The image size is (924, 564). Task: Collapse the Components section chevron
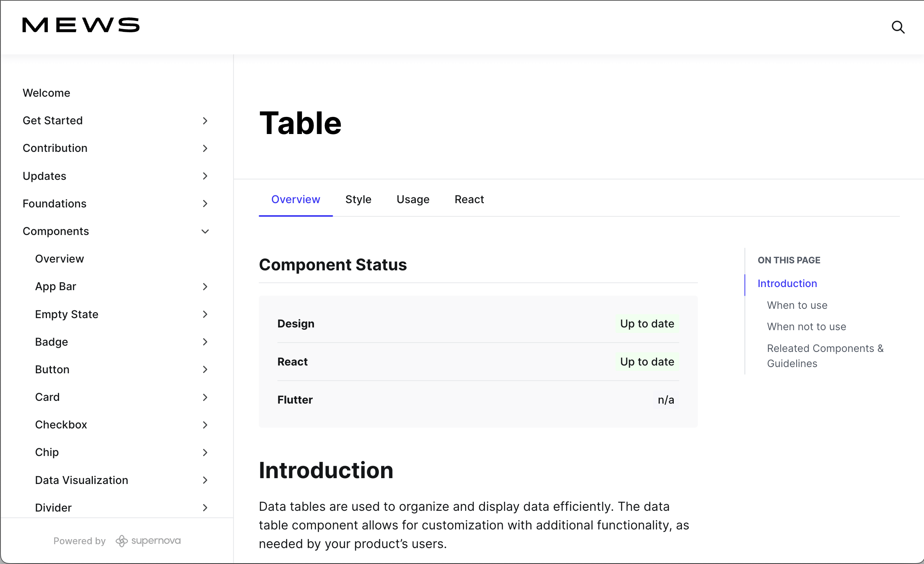(x=205, y=232)
